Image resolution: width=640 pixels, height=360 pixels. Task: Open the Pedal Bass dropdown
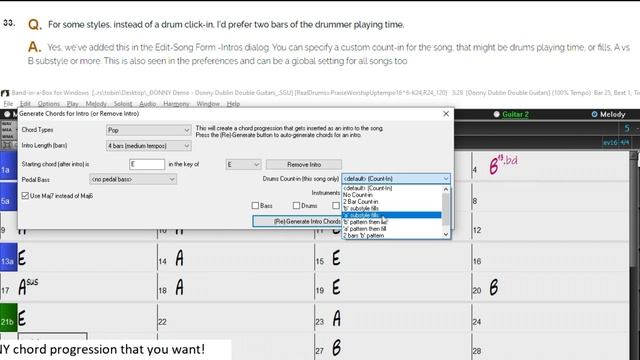[x=133, y=179]
